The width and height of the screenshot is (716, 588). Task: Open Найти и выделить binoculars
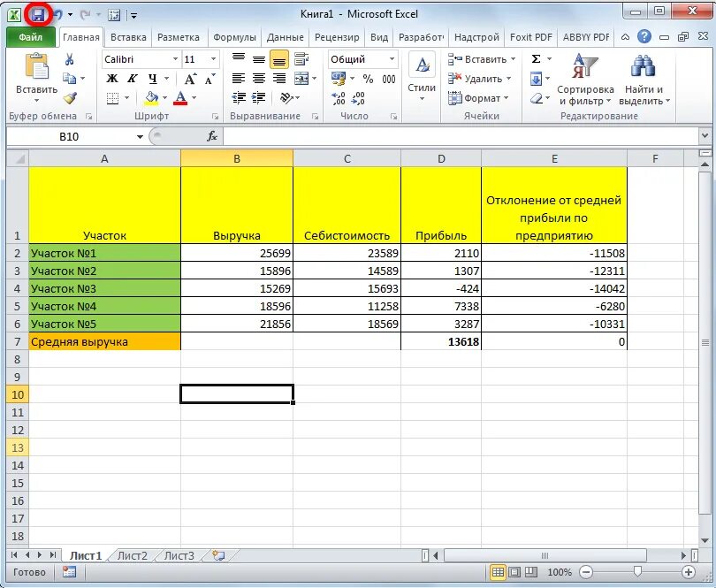(x=644, y=79)
